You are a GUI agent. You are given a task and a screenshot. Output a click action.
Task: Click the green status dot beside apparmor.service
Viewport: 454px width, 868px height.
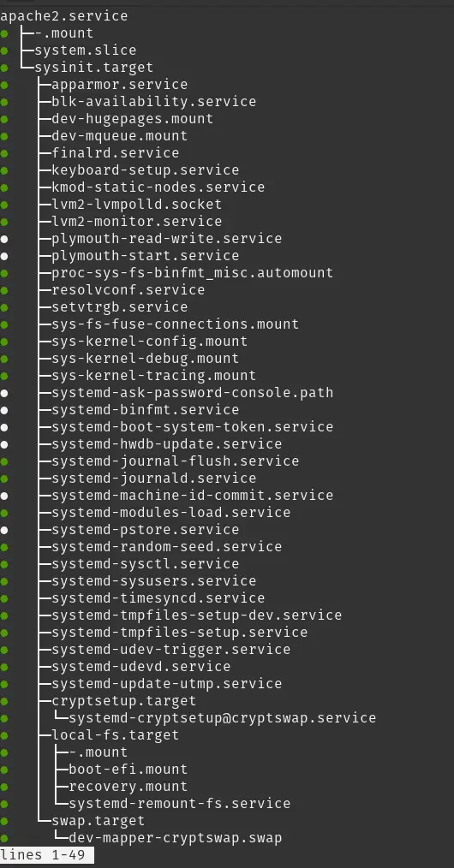click(x=4, y=85)
